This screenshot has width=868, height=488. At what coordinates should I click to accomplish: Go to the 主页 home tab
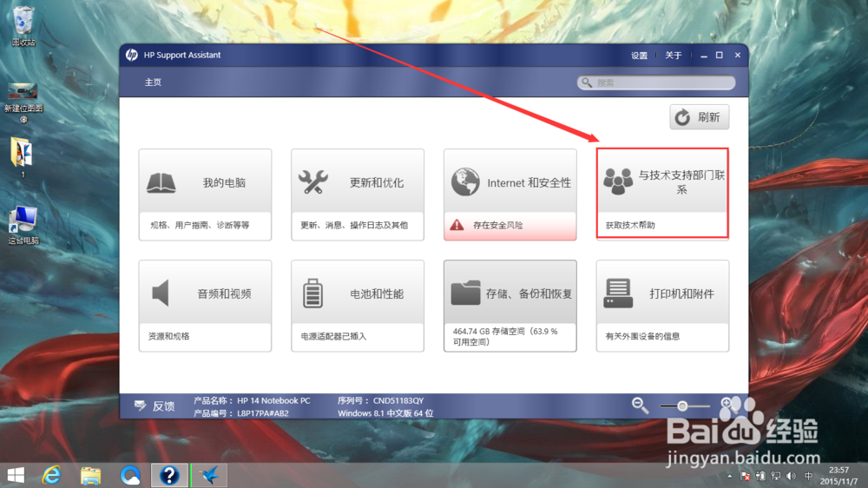click(153, 82)
